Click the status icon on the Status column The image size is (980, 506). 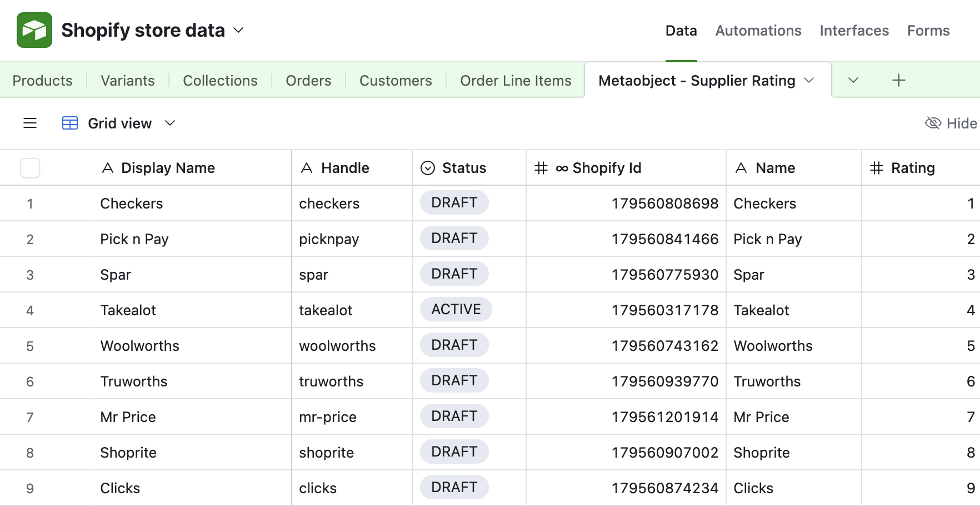click(x=427, y=167)
